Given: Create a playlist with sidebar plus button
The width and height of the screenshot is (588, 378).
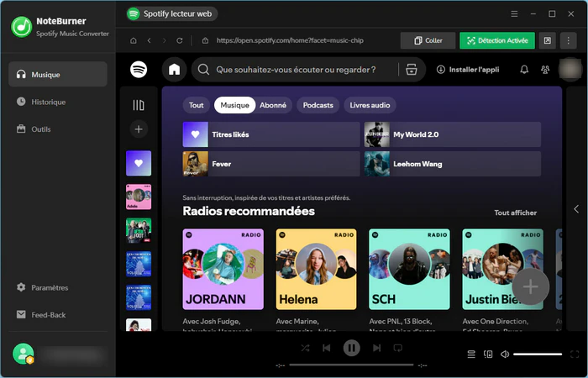Looking at the screenshot, I should (139, 129).
